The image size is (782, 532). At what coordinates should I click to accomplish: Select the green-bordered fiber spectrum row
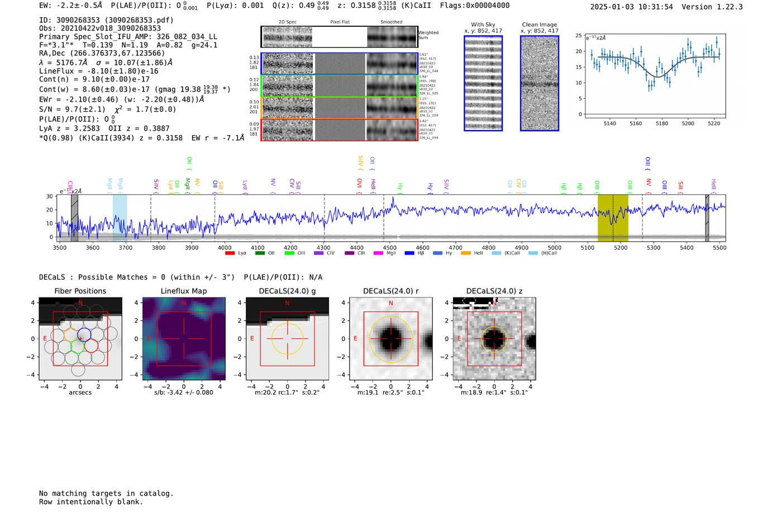coord(340,86)
